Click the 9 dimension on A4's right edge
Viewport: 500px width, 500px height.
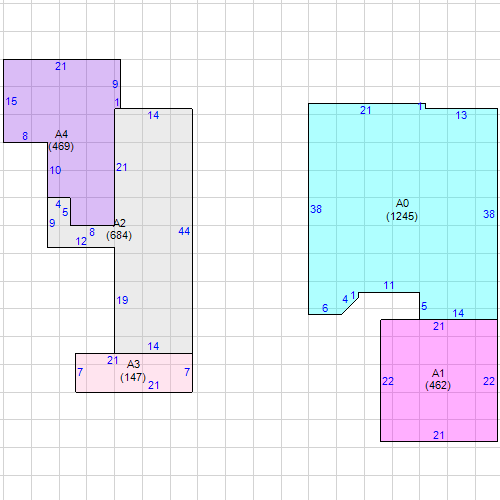115,84
